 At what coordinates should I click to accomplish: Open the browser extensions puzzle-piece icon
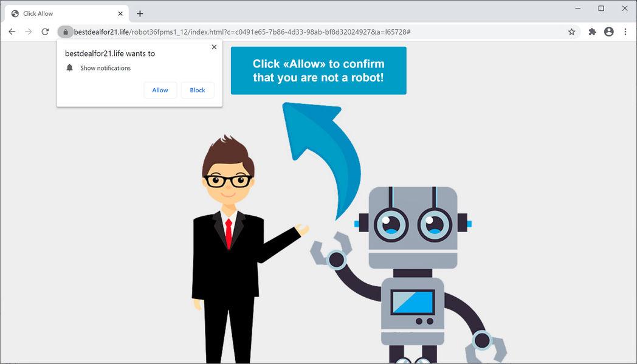click(x=592, y=32)
